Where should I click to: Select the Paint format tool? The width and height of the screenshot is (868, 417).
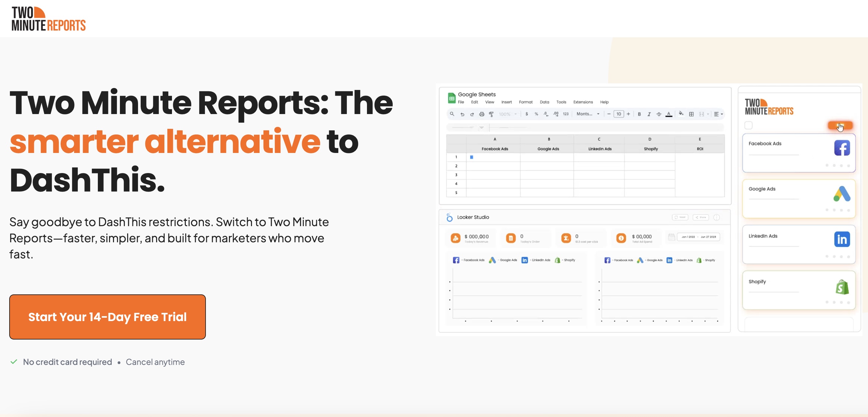pos(491,114)
